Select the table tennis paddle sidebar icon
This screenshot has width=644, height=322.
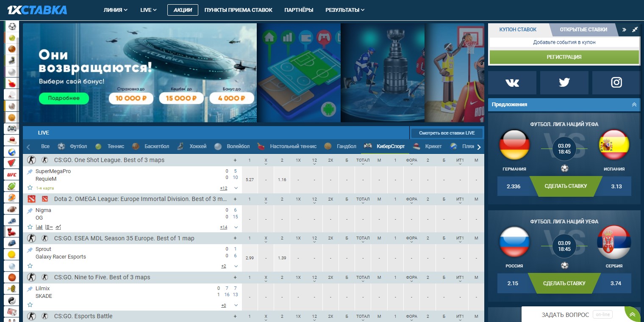(x=12, y=83)
